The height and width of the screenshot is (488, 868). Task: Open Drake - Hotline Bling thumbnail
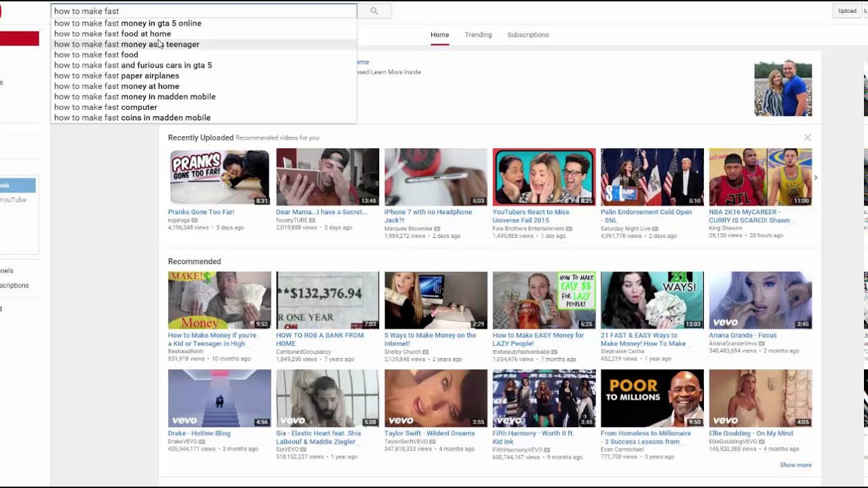[219, 398]
